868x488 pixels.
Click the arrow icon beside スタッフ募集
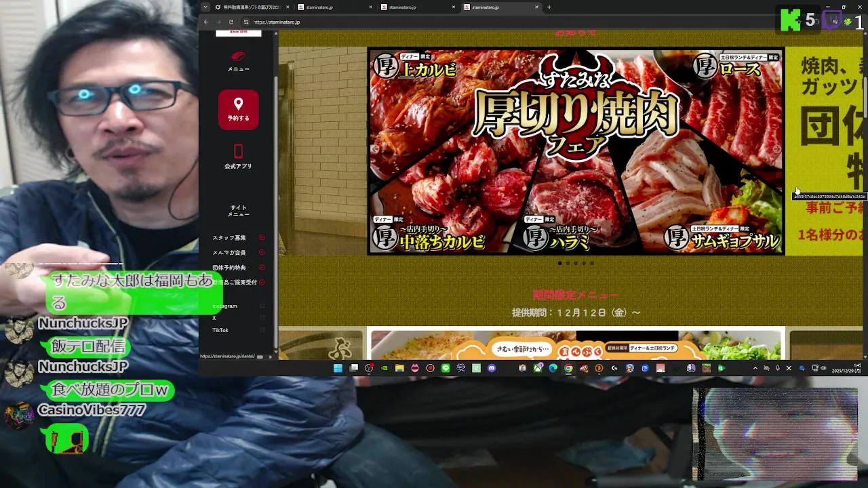point(262,238)
